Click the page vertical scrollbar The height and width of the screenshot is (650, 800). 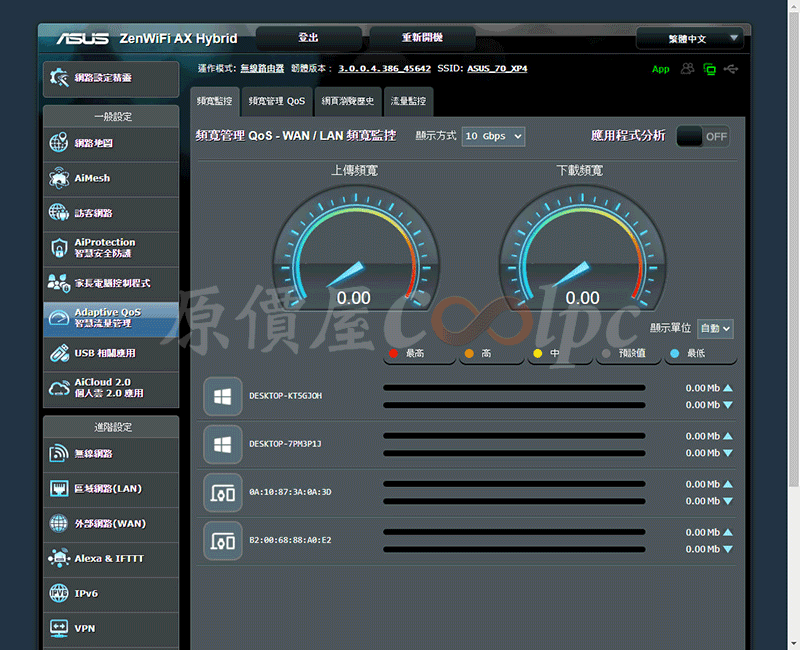point(794,249)
